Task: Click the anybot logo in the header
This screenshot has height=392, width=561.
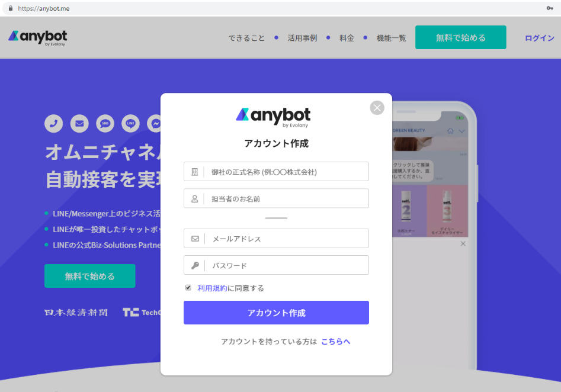Action: click(x=37, y=38)
